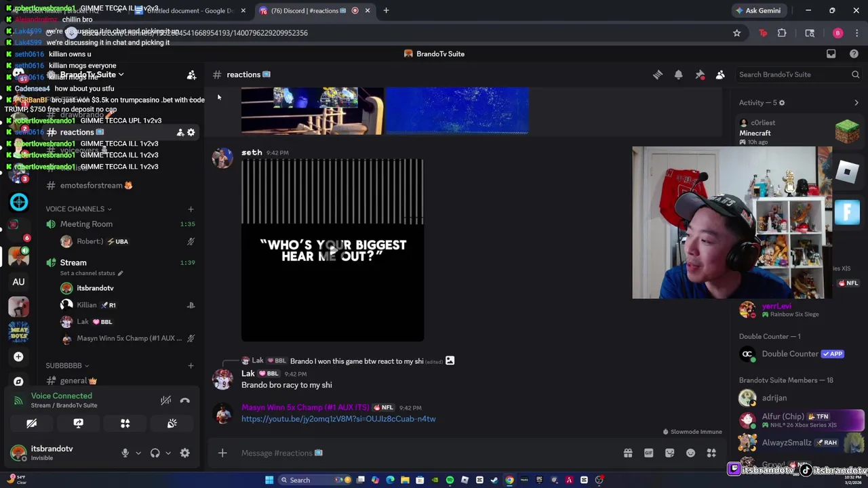
Task: Open Lak's username in chat
Action: point(248,373)
